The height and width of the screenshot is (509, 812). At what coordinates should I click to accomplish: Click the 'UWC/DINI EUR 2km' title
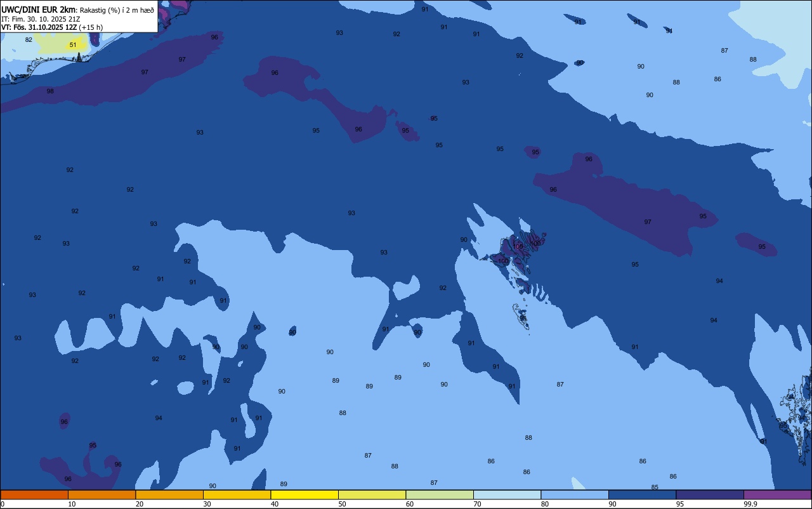point(39,10)
